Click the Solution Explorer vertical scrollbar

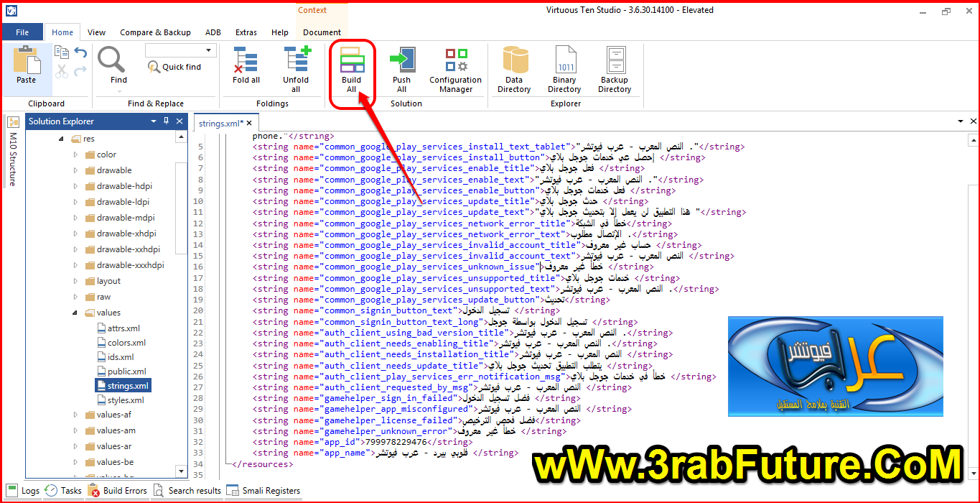(181, 208)
